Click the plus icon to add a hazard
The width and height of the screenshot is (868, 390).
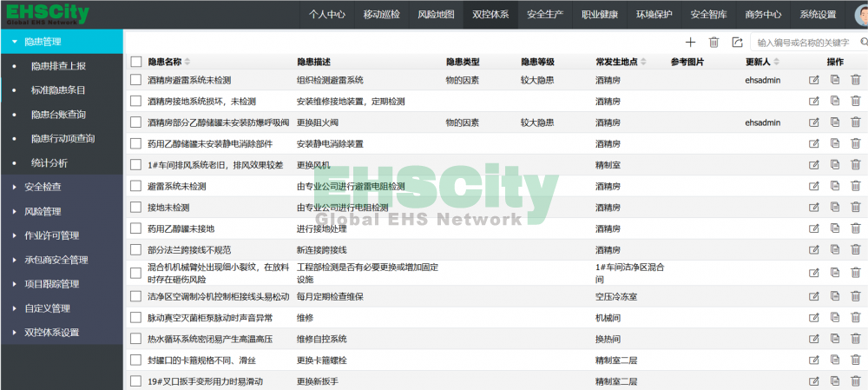point(690,42)
